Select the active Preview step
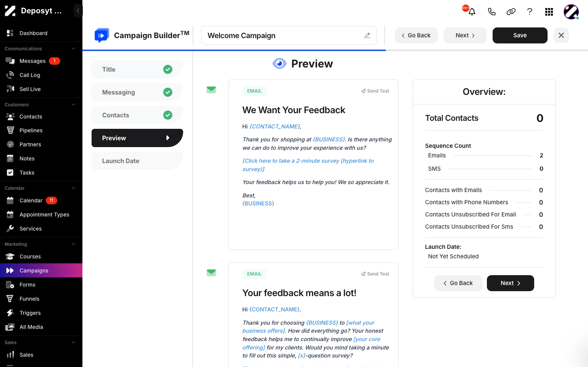The height and width of the screenshot is (367, 588). click(x=137, y=138)
